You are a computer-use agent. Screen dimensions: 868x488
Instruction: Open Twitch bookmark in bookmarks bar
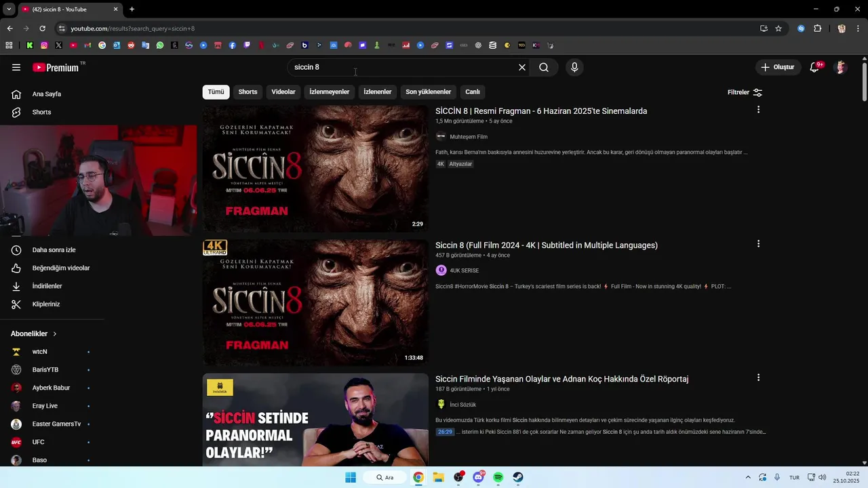247,45
